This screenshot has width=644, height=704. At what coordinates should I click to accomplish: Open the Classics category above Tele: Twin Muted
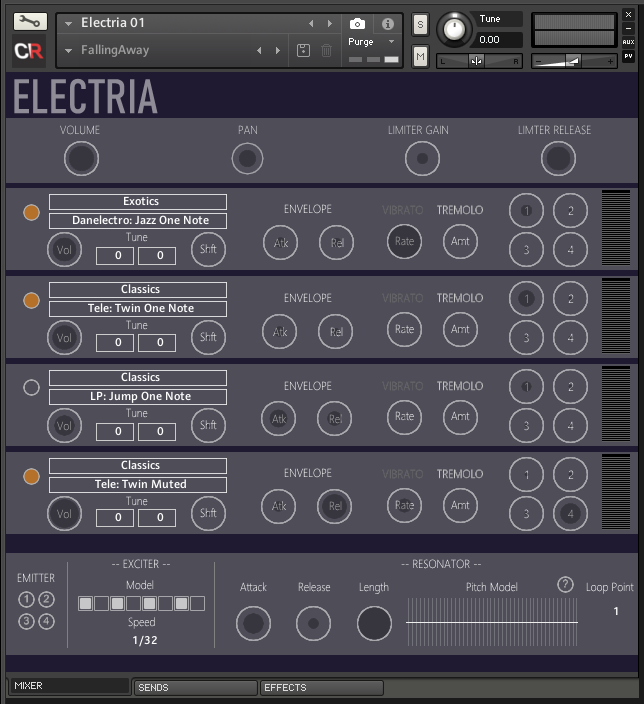[x=138, y=466]
